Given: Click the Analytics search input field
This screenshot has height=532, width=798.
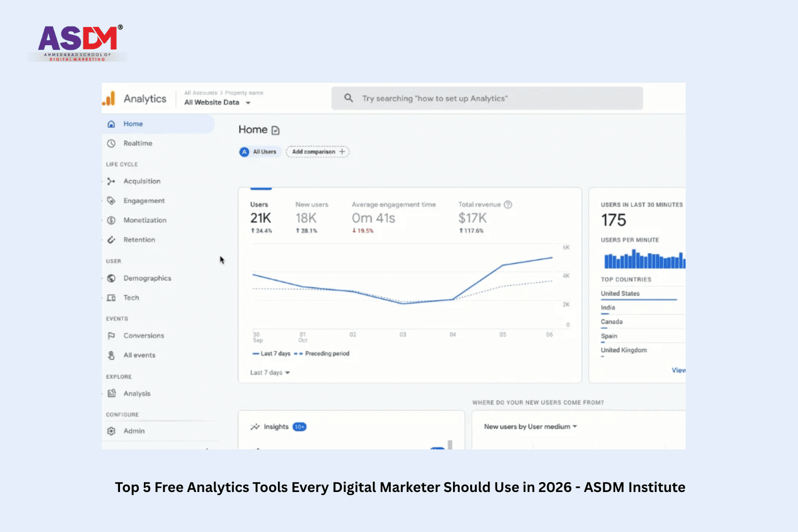Looking at the screenshot, I should 487,98.
